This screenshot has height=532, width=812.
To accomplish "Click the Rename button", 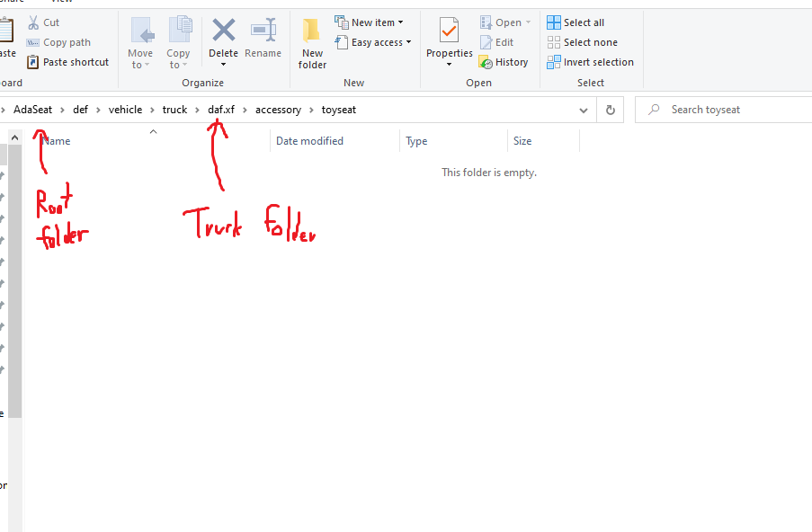I will tap(263, 39).
